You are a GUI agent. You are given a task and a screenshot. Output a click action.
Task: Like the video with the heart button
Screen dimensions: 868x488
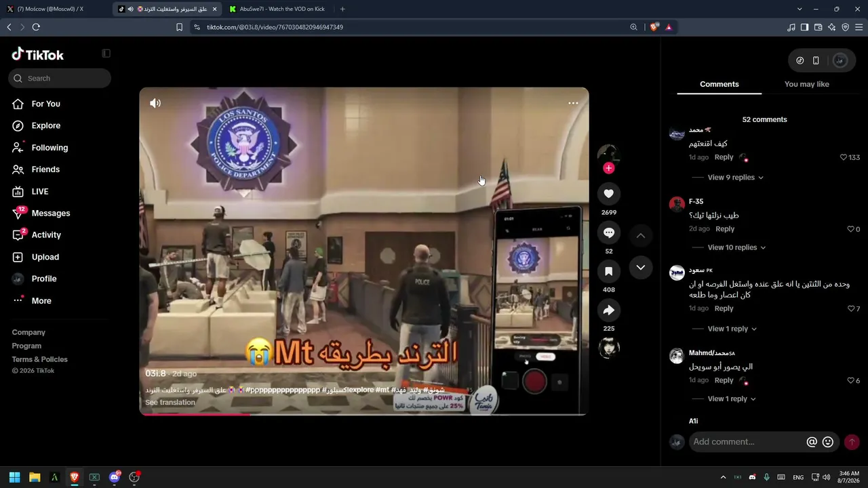(x=608, y=194)
